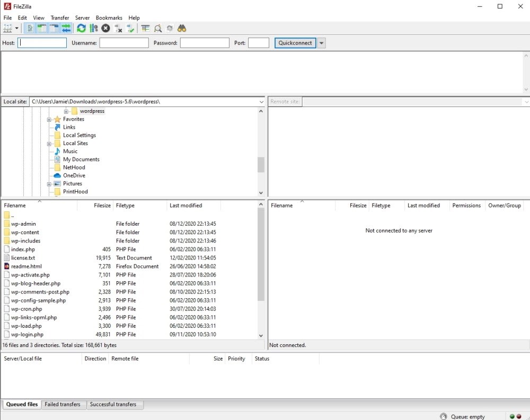
Task: Select the Local Settings folder
Action: (x=79, y=135)
